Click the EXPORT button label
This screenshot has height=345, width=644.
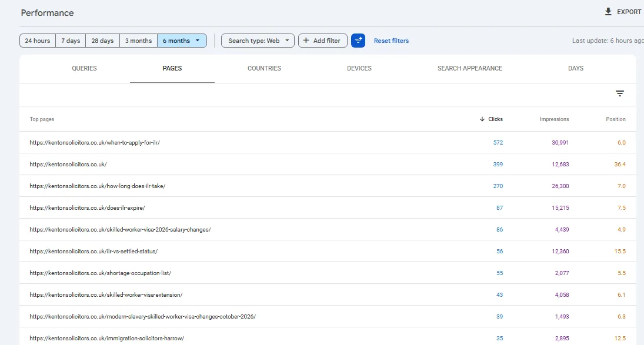tap(629, 12)
